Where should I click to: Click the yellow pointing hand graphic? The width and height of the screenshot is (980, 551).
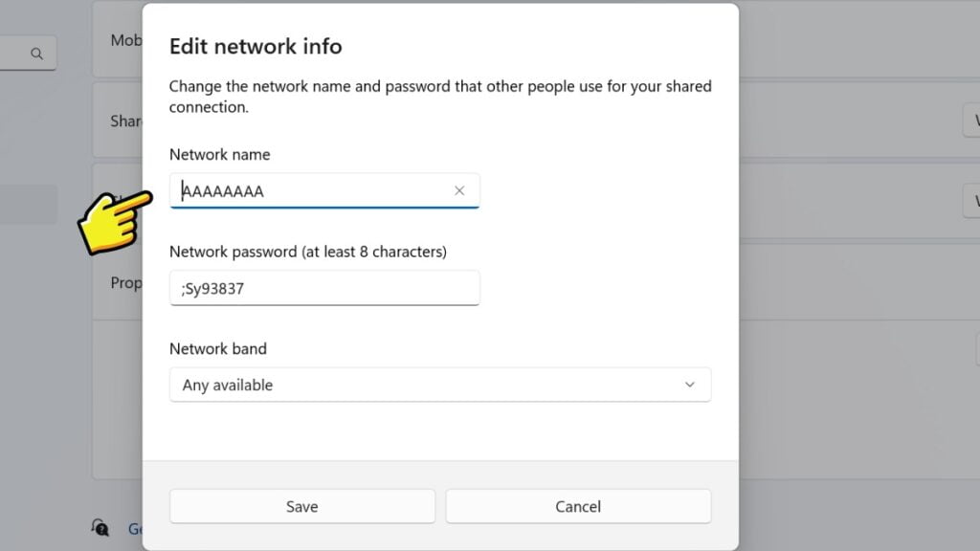click(x=113, y=221)
